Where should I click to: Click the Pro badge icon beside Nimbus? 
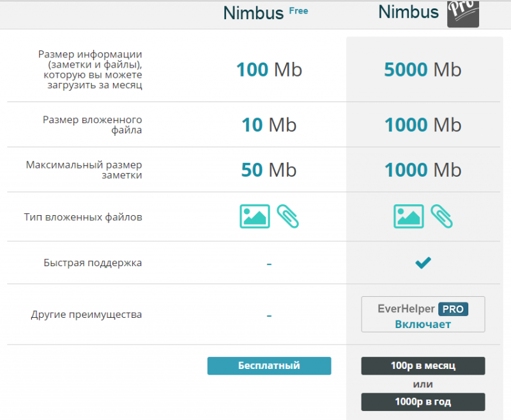point(462,13)
